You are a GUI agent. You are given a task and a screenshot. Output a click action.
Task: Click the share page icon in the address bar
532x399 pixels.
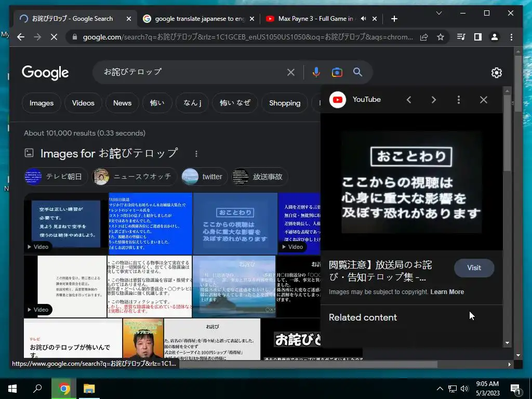[x=424, y=37]
